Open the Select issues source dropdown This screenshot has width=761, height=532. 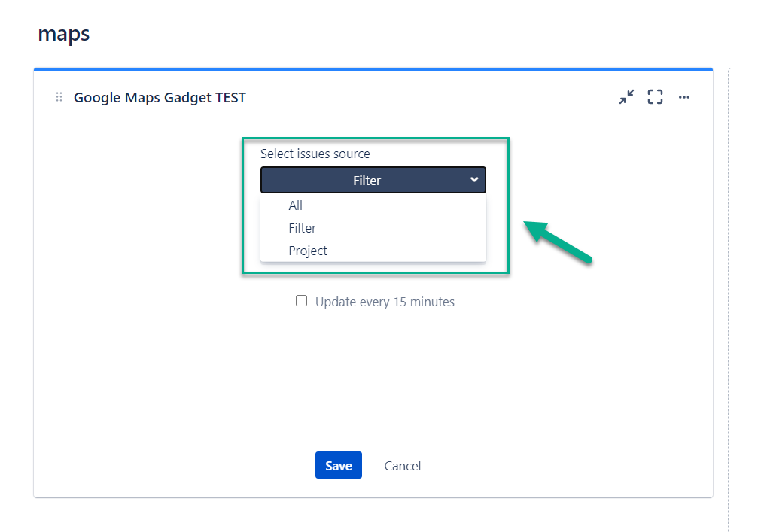tap(373, 181)
